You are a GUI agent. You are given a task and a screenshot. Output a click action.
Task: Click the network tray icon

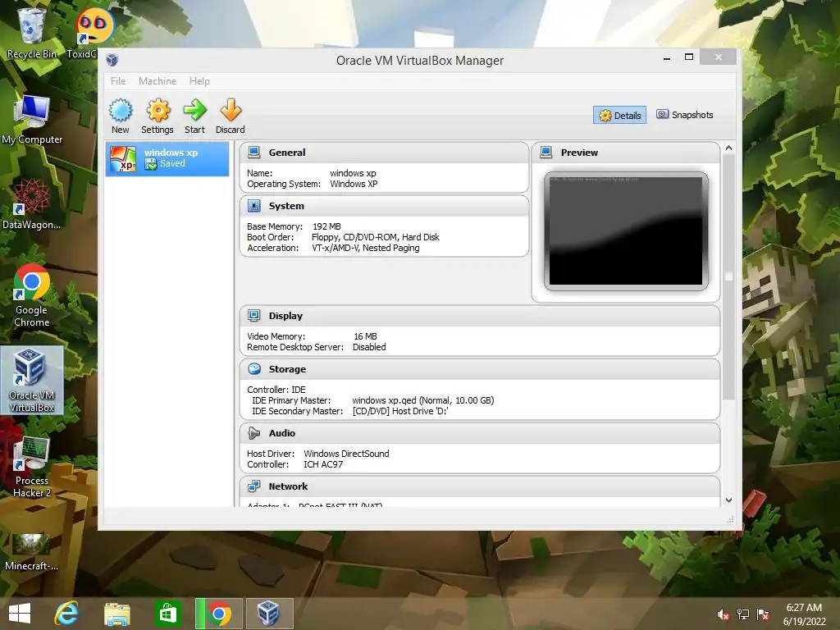(x=743, y=614)
